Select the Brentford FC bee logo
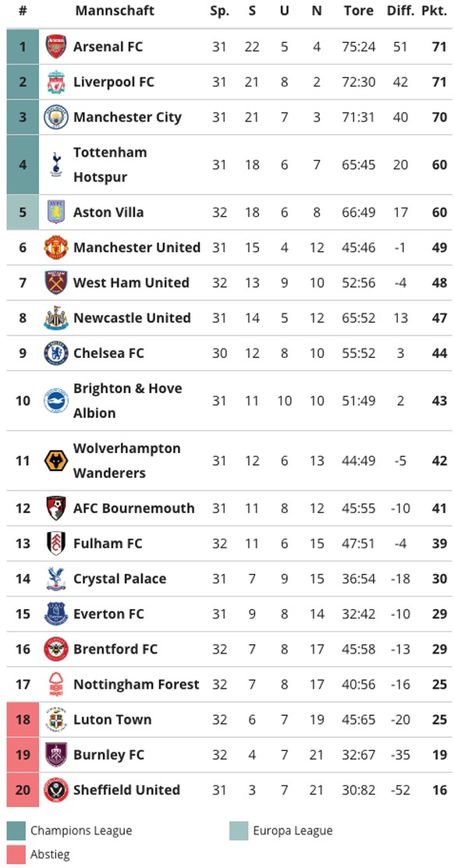 [x=56, y=650]
